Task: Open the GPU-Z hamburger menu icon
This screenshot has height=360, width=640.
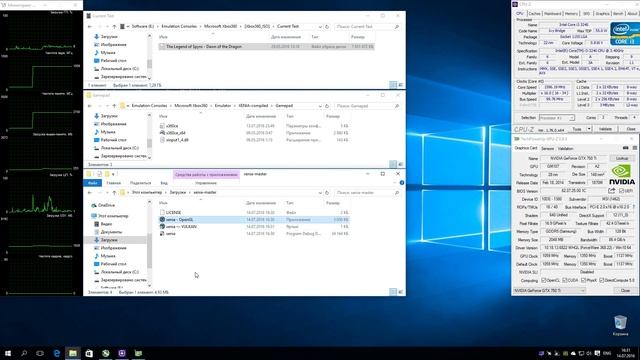Action: pyautogui.click(x=635, y=148)
